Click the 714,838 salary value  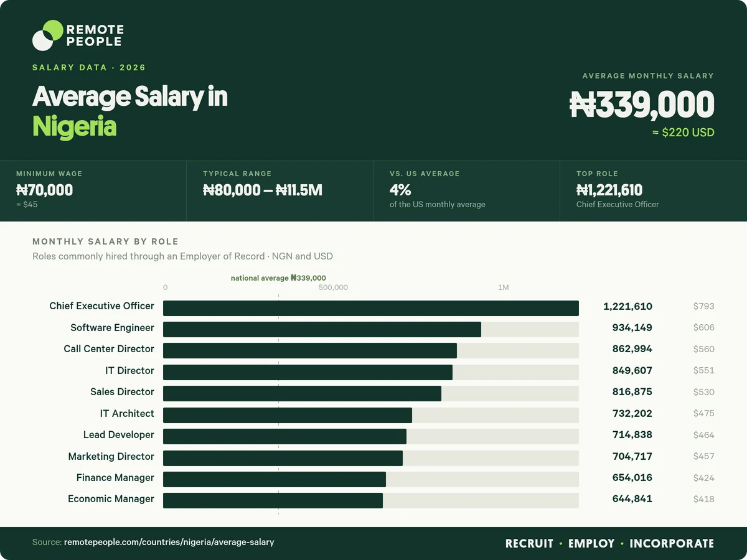632,434
